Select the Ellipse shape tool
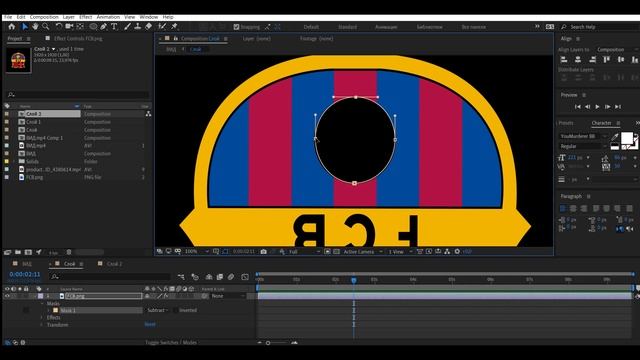This screenshot has height=360, width=640. 93,27
